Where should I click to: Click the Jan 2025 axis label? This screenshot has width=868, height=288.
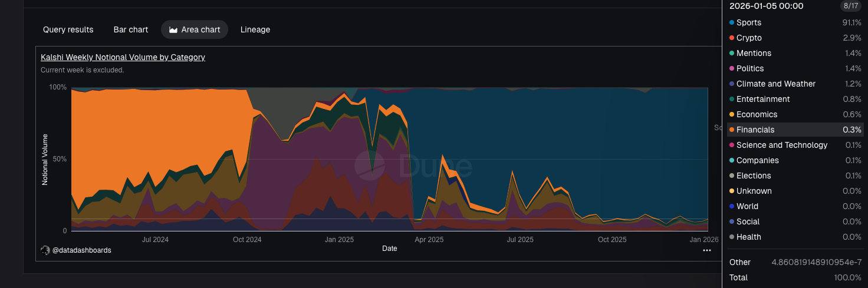click(339, 240)
